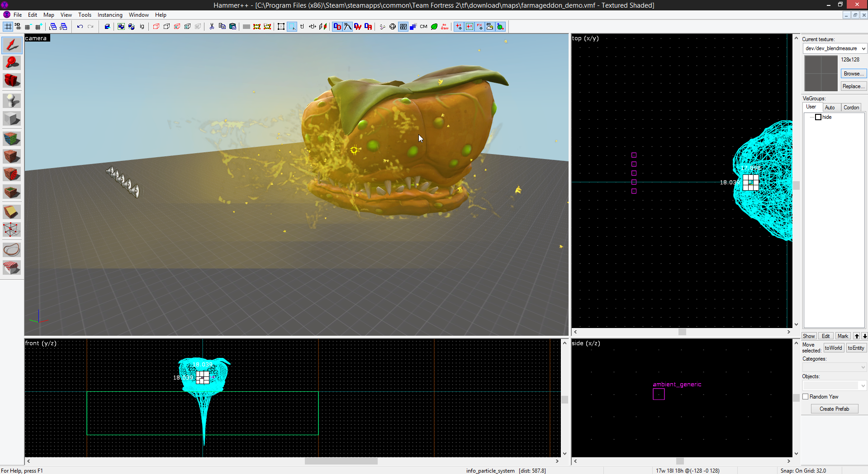
Task: Open the Instancing menu
Action: point(110,15)
